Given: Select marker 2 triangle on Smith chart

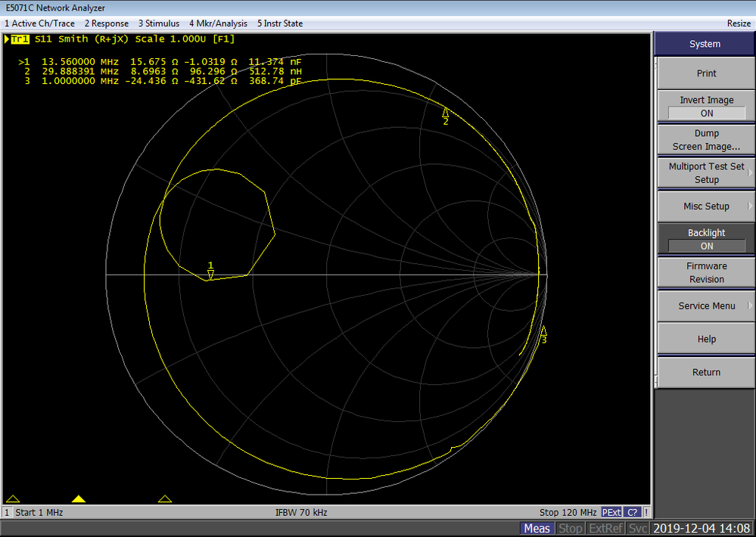Looking at the screenshot, I should 446,113.
